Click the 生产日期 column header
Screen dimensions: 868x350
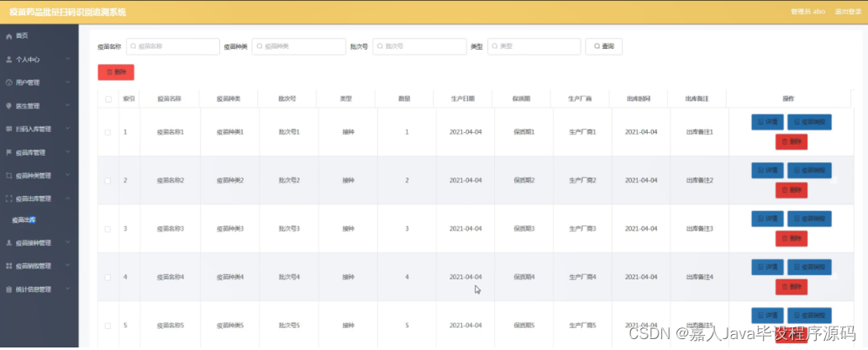pos(463,99)
